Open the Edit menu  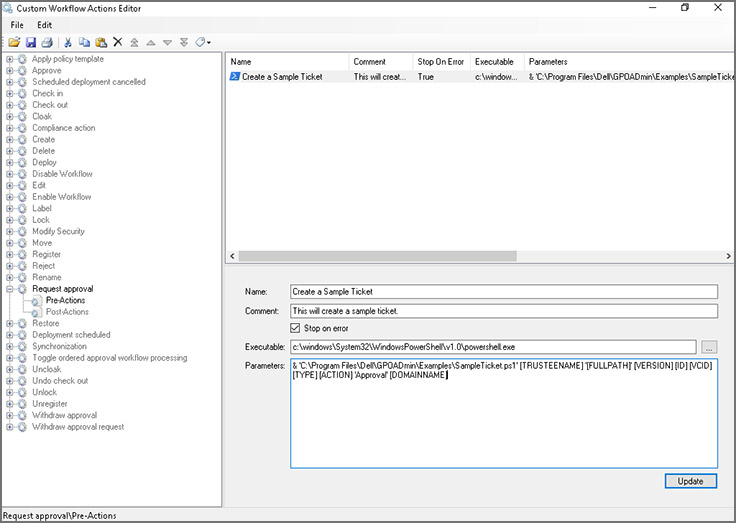coord(45,25)
